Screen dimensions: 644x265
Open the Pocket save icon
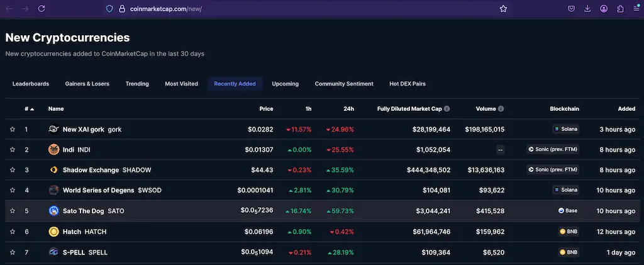(x=571, y=9)
